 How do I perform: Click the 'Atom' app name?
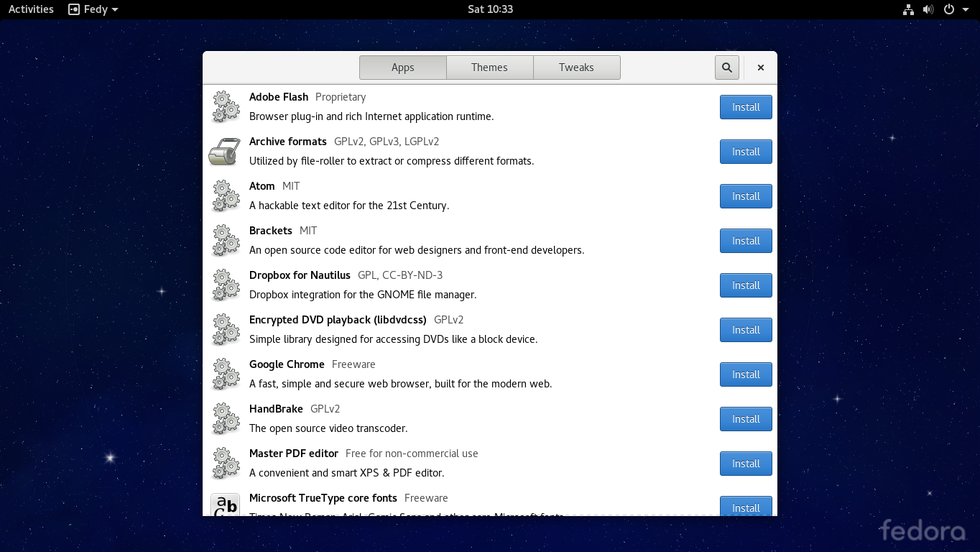262,186
